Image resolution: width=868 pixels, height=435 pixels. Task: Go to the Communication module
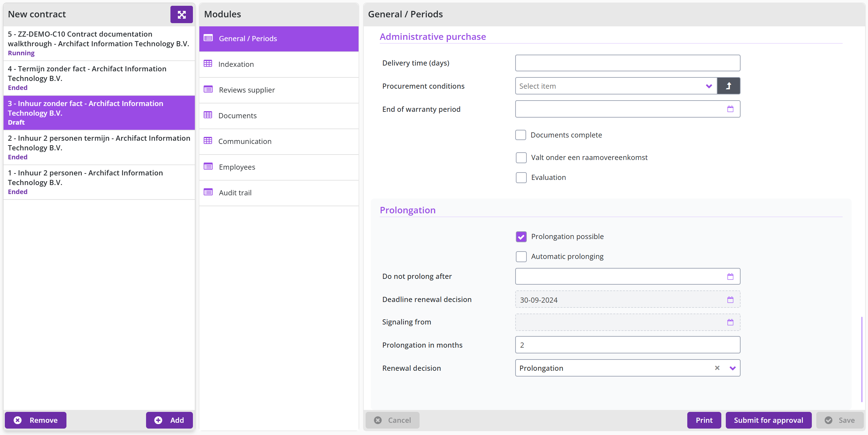[x=279, y=141]
